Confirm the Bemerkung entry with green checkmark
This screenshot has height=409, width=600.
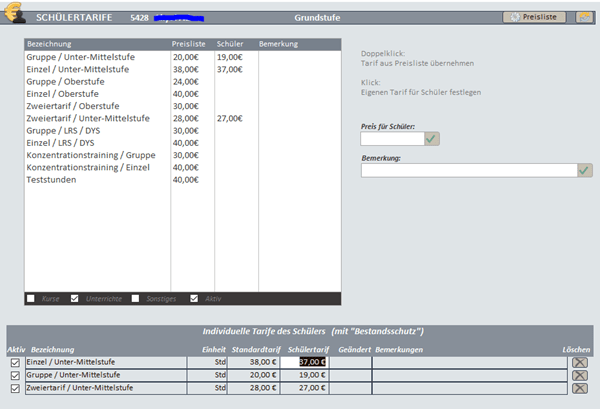585,171
